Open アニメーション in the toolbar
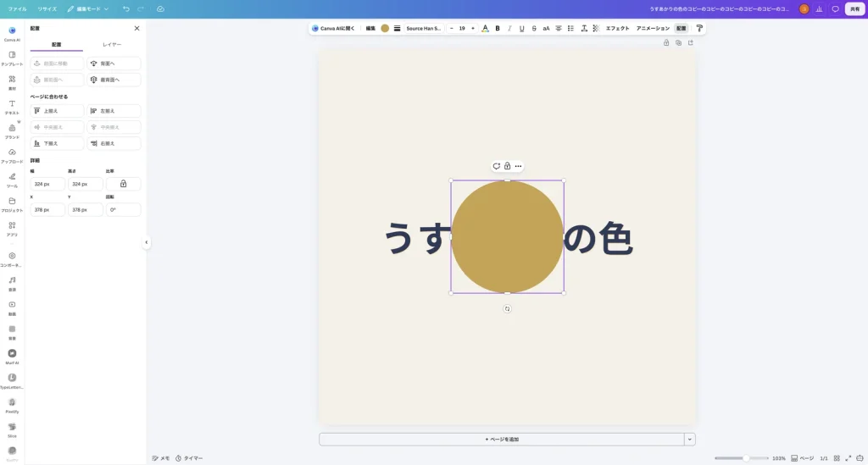The height and width of the screenshot is (465, 868). (653, 28)
